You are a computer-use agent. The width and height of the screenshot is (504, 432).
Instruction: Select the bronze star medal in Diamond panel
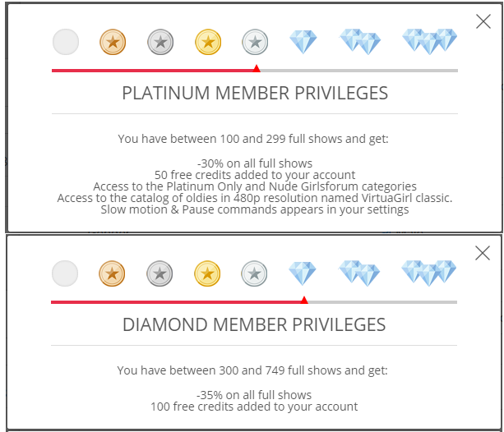tap(113, 273)
